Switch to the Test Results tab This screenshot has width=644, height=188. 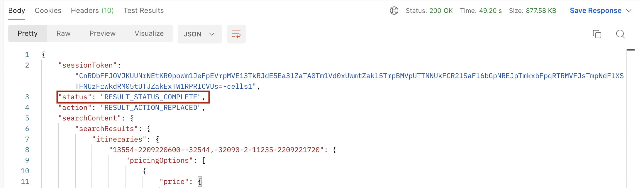pos(144,11)
